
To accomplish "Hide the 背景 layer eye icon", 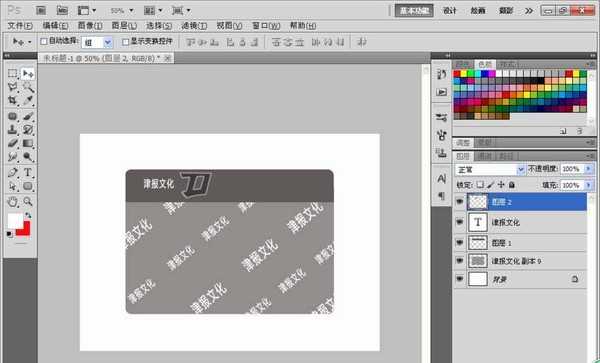I will click(x=460, y=279).
